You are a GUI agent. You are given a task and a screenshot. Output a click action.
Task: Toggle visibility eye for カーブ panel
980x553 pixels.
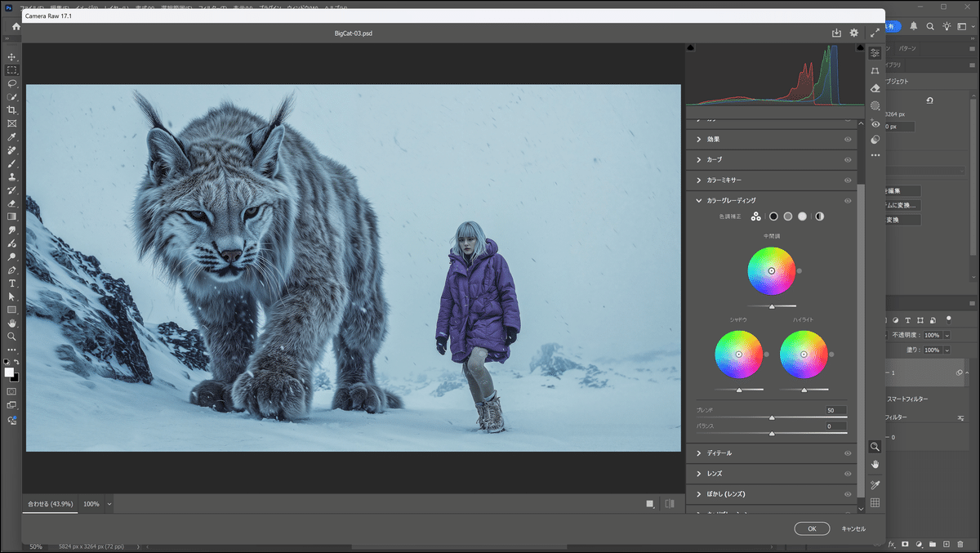(848, 160)
